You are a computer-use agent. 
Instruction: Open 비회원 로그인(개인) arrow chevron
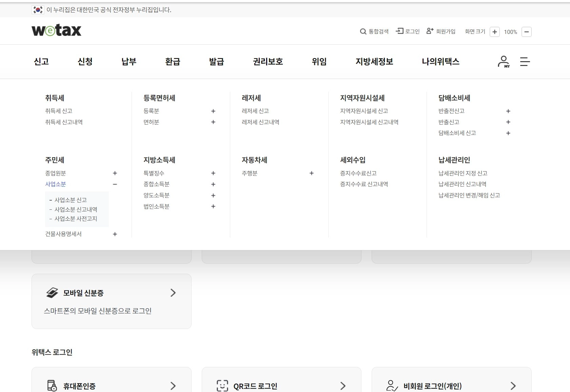[x=513, y=386]
